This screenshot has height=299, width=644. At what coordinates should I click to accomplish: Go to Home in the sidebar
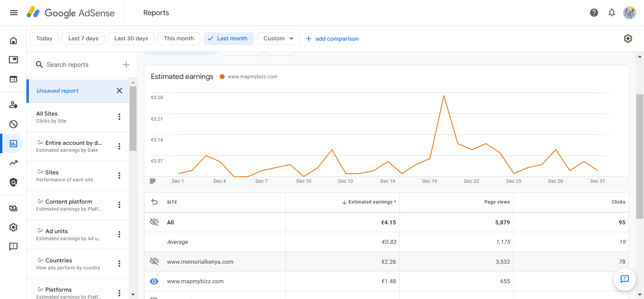point(13,41)
